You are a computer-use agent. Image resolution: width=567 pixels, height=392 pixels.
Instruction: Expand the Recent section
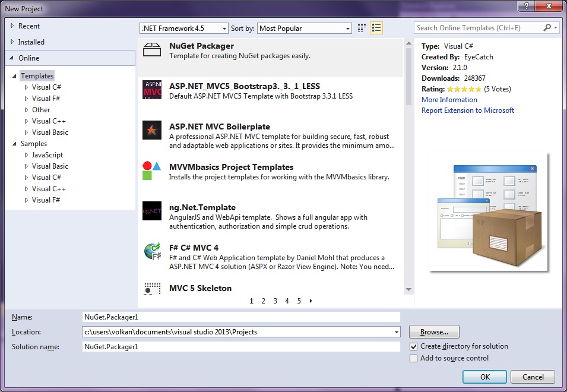pyautogui.click(x=12, y=26)
